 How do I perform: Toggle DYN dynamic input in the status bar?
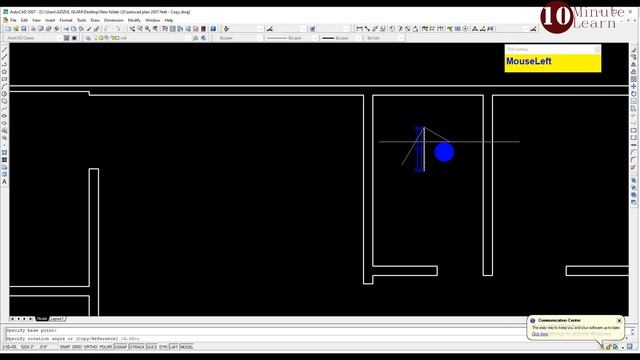click(163, 347)
